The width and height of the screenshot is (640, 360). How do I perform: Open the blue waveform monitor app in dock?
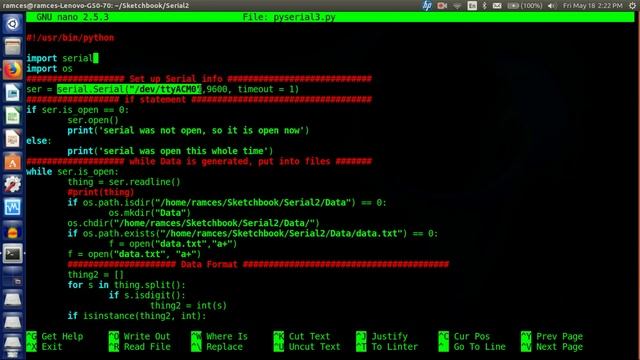coord(13,208)
